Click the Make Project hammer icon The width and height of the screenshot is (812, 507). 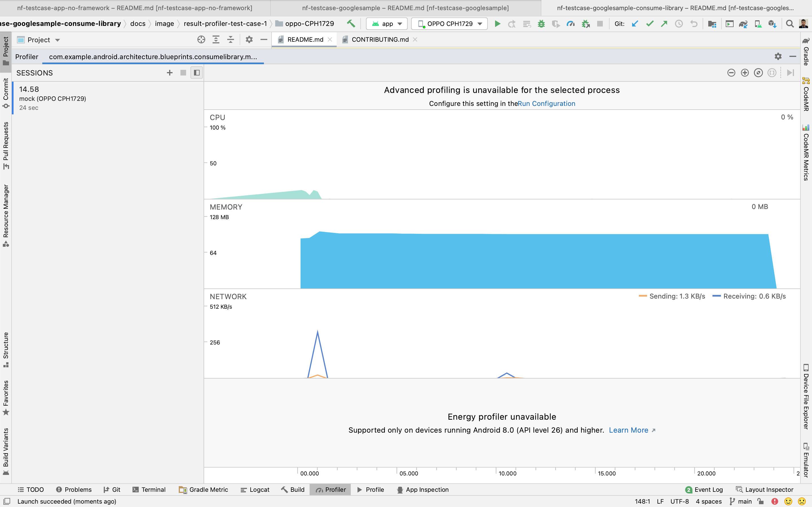click(x=351, y=24)
